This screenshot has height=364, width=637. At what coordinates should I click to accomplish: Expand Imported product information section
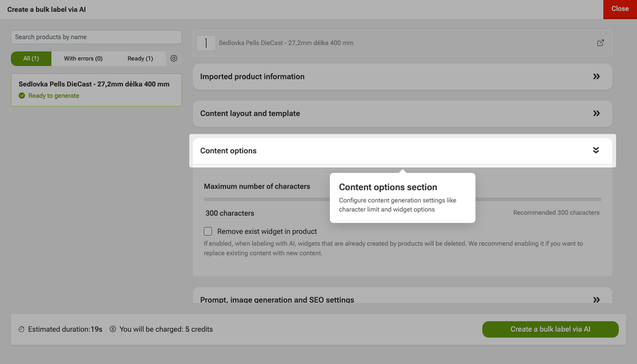click(x=403, y=76)
